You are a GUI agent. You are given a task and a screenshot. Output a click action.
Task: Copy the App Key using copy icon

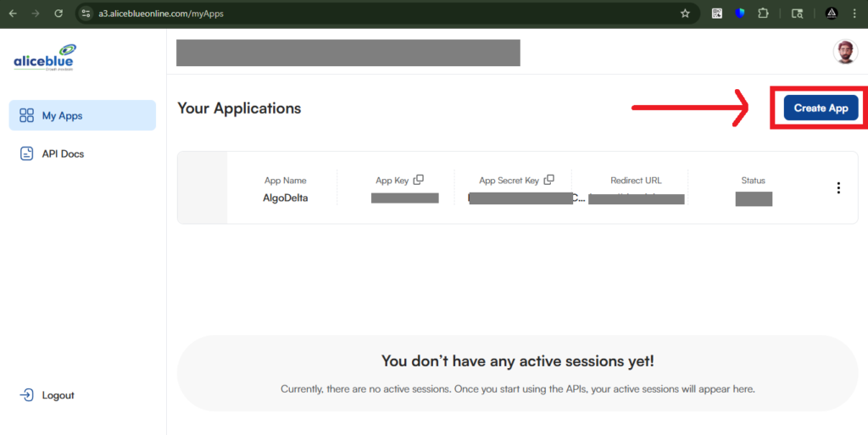pos(418,180)
